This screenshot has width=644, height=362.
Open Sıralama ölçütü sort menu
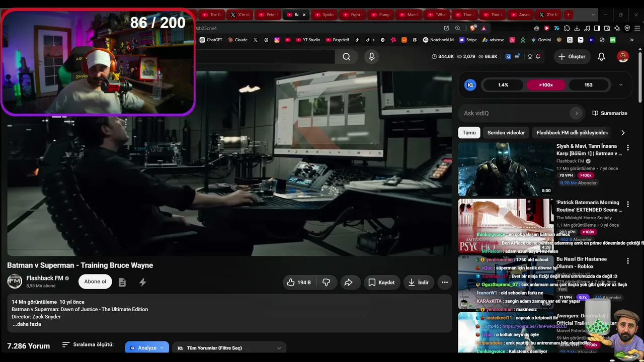[88, 345]
